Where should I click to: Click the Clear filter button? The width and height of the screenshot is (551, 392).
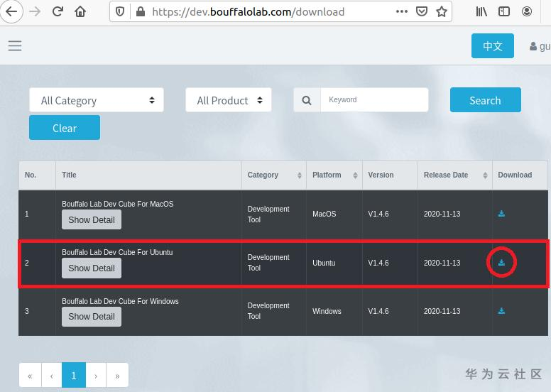pos(65,128)
